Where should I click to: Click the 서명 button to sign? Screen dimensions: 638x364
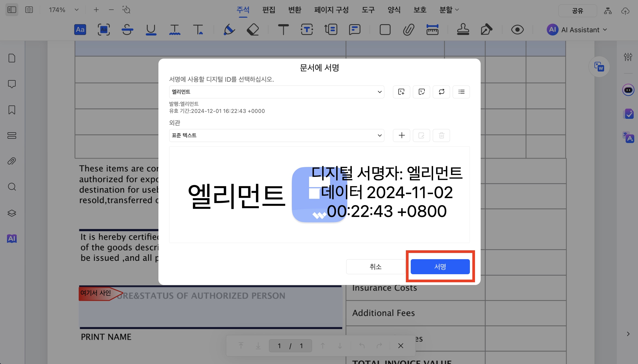point(440,266)
